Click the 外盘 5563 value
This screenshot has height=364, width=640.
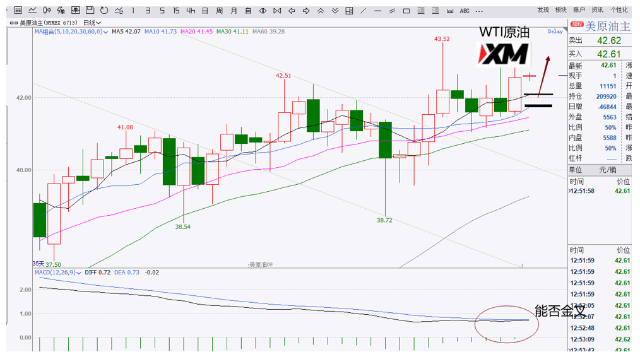pyautogui.click(x=610, y=117)
